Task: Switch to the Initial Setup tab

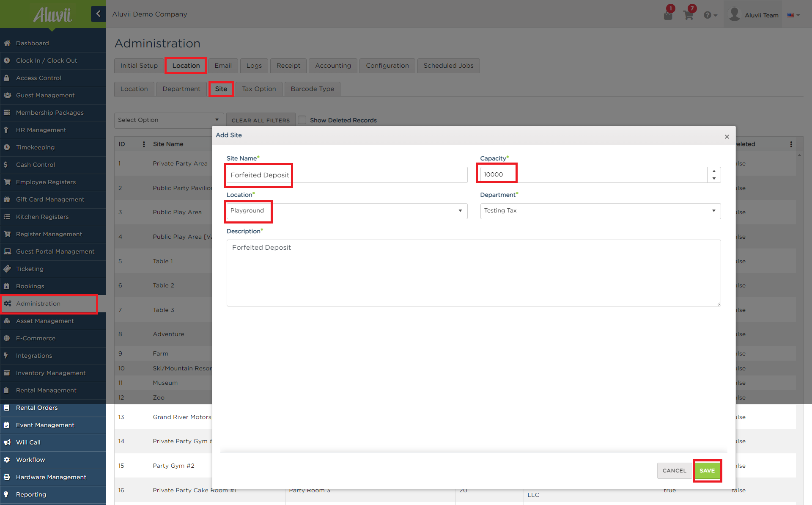Action: point(139,66)
